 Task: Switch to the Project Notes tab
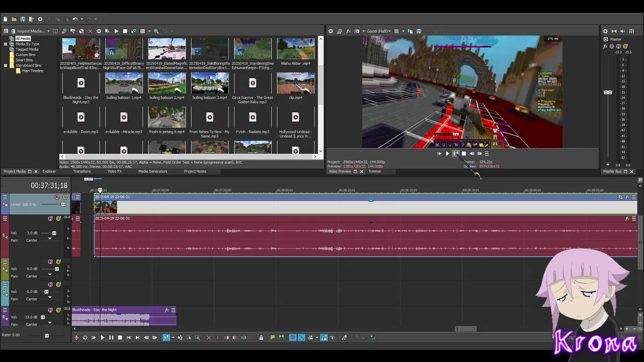coord(195,171)
